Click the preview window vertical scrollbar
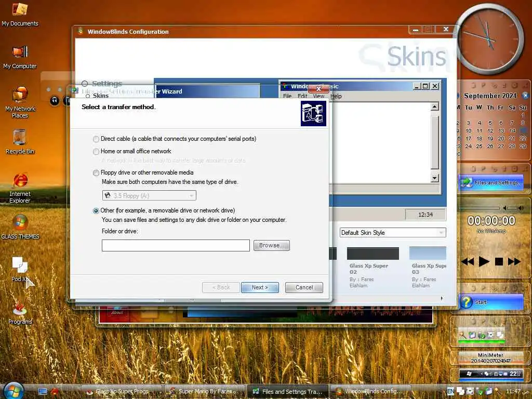 click(435, 142)
